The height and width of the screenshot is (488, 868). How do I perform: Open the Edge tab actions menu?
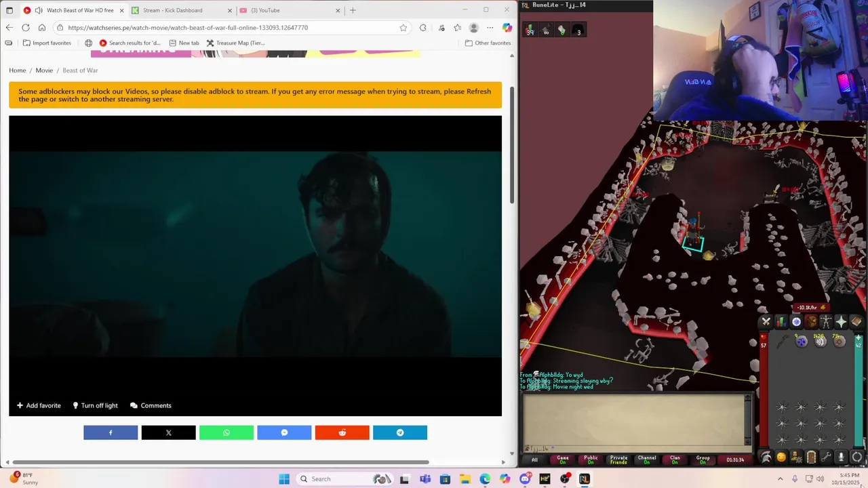[x=9, y=10]
